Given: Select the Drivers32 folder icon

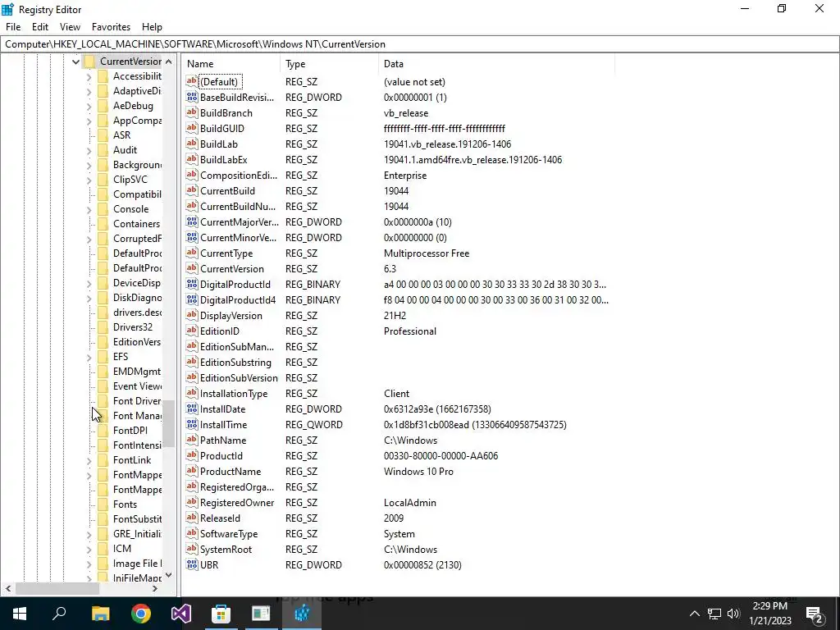Looking at the screenshot, I should [x=103, y=327].
